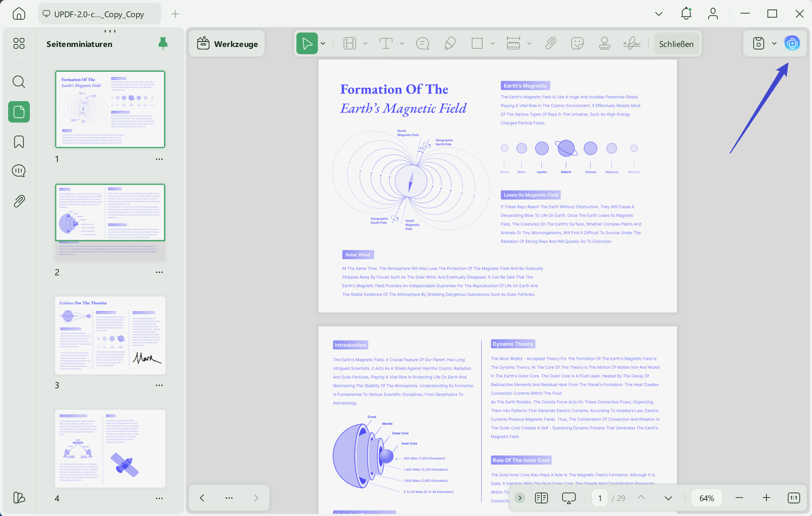Screen dimensions: 812x516
Task: Open the three-dot menu in bottom navigation
Action: [x=229, y=498]
